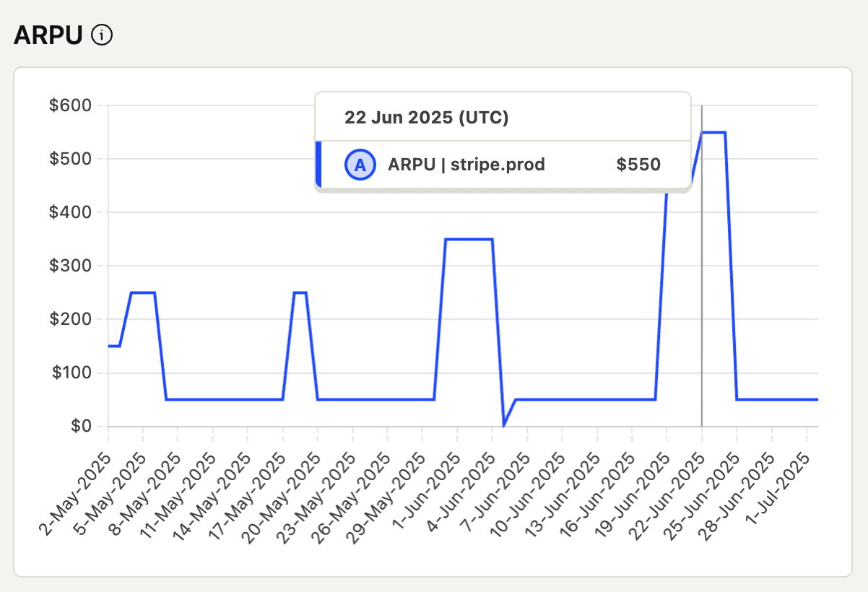868x592 pixels.
Task: Select the tooltip date 22 Jun 2025 (UTC)
Action: 426,118
